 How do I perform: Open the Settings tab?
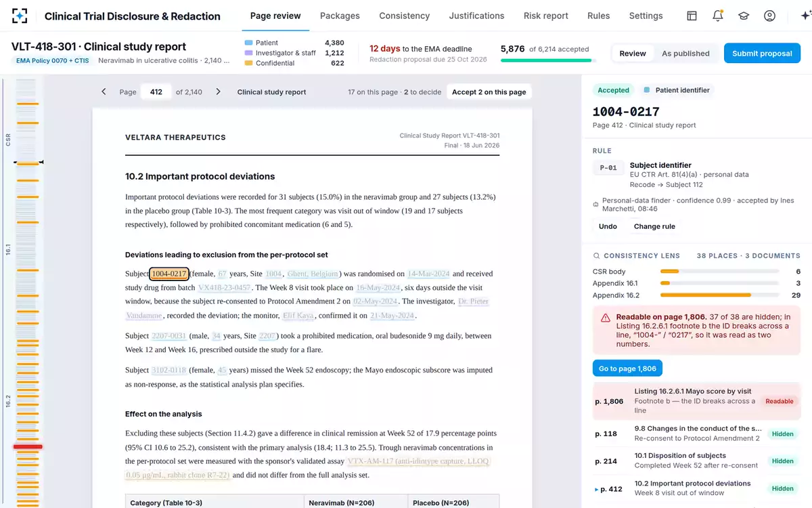(x=646, y=16)
